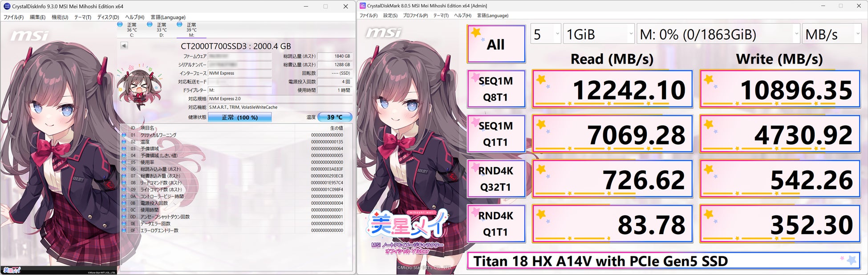The width and height of the screenshot is (868, 275).
Task: Click the 正常 (100 %) health status button
Action: pos(239,117)
